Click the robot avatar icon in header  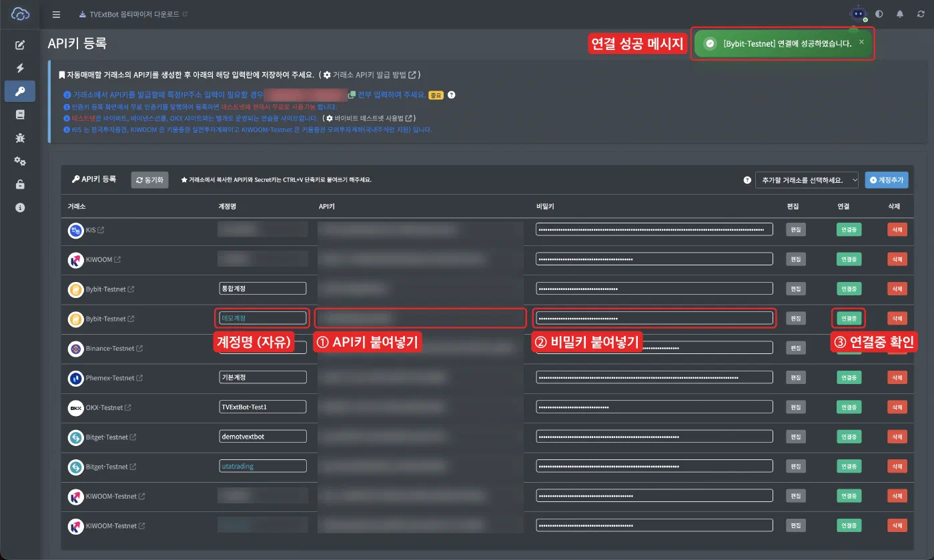tap(857, 13)
